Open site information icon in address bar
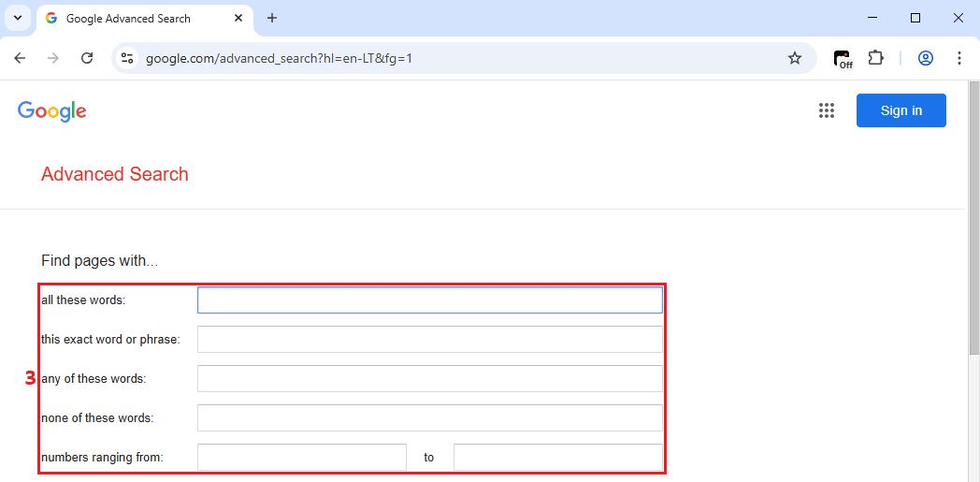Screen dimensions: 980x482 [x=128, y=58]
